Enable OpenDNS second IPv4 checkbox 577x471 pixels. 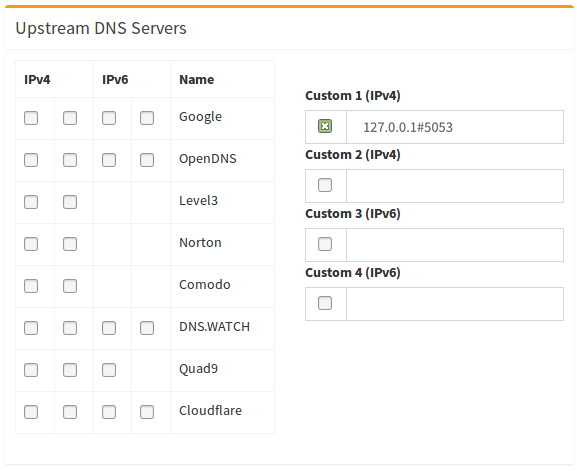tap(70, 160)
